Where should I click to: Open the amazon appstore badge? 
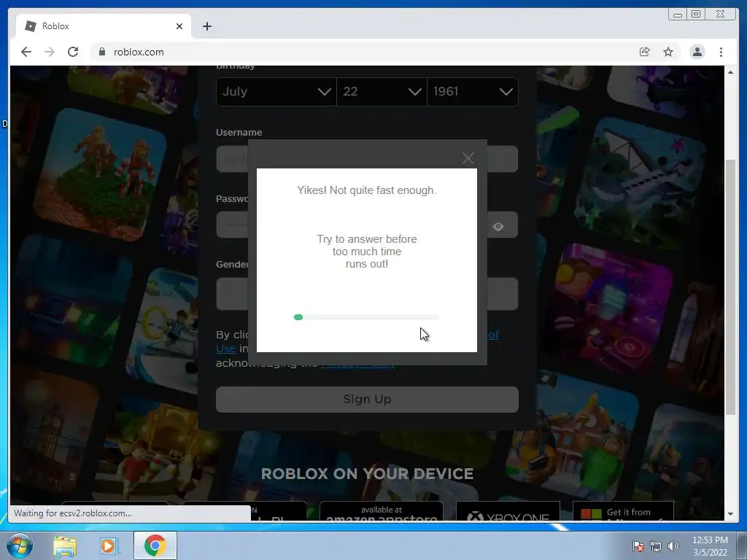pyautogui.click(x=381, y=511)
